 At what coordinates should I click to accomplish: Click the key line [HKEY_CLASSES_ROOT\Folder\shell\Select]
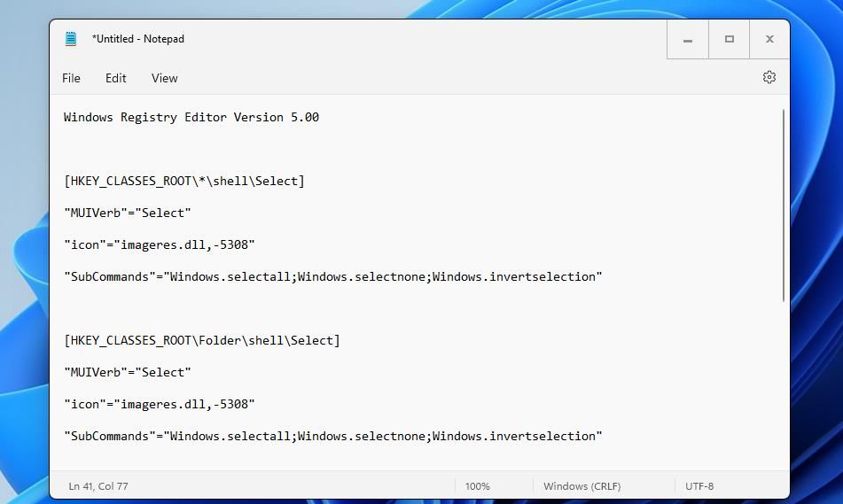coord(202,341)
